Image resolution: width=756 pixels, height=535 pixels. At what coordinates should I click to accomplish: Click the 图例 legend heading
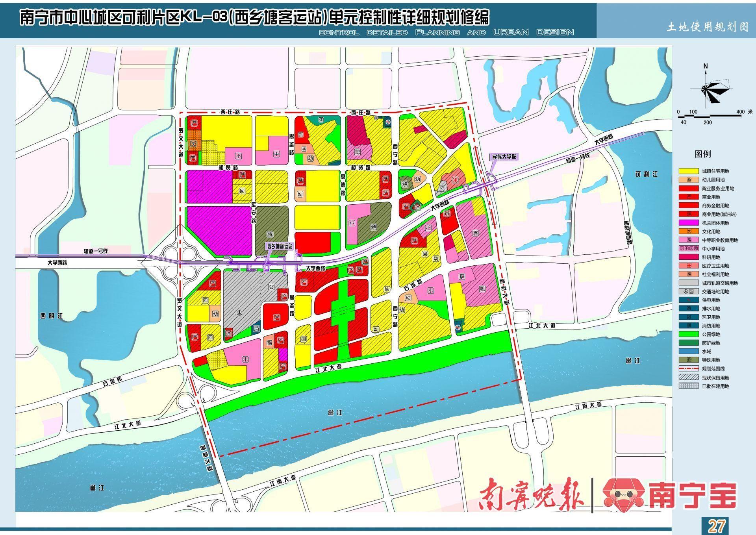point(703,154)
